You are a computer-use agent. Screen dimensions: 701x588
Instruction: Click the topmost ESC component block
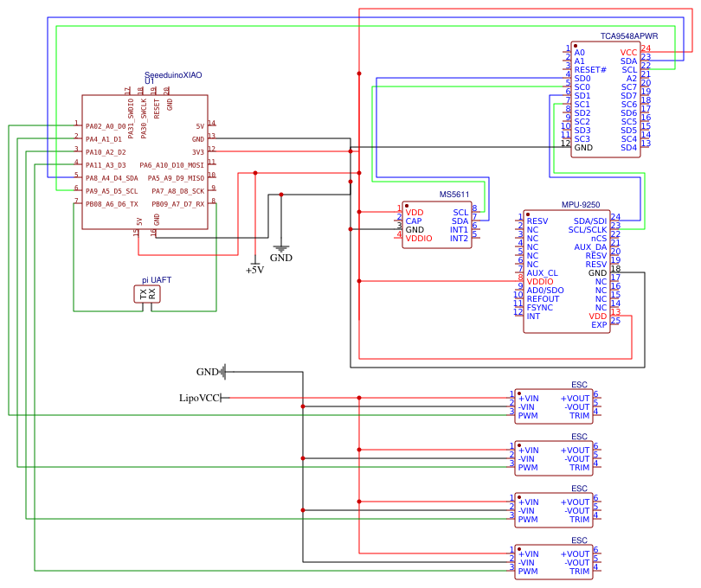(554, 405)
